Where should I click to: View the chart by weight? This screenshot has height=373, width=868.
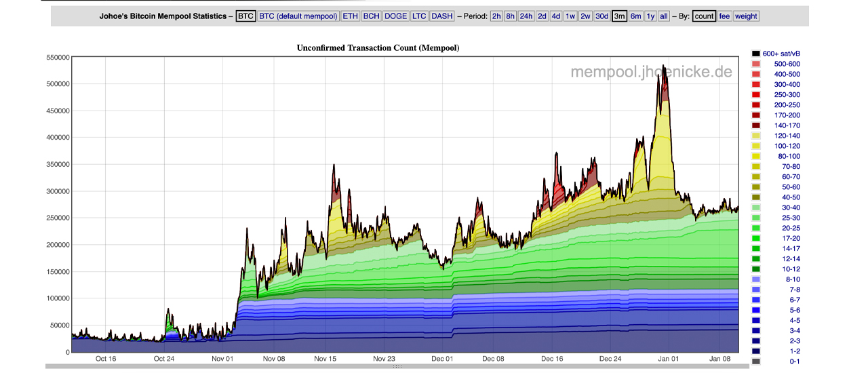pos(746,16)
